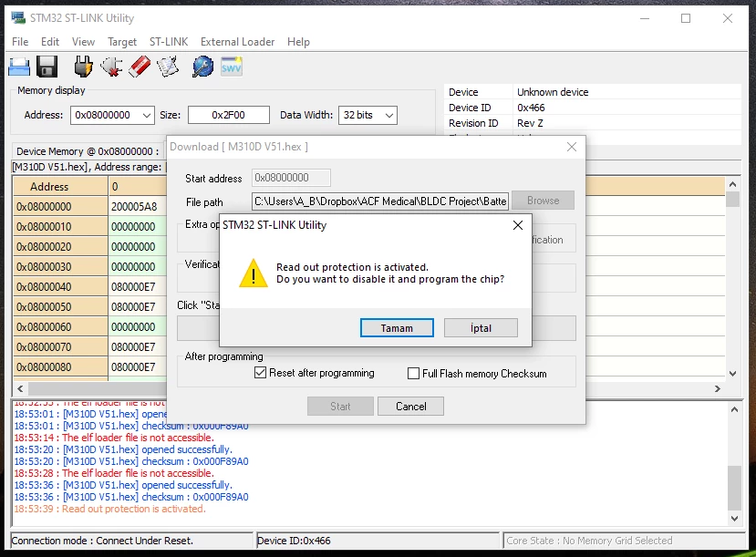Click log line 18:53:39 Read out protection activated
This screenshot has height=557, width=756.
pyautogui.click(x=110, y=509)
